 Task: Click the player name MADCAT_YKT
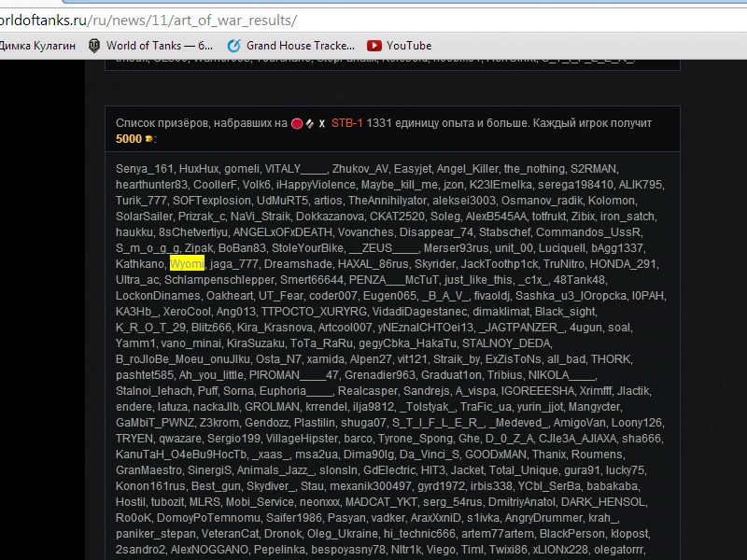click(381, 502)
